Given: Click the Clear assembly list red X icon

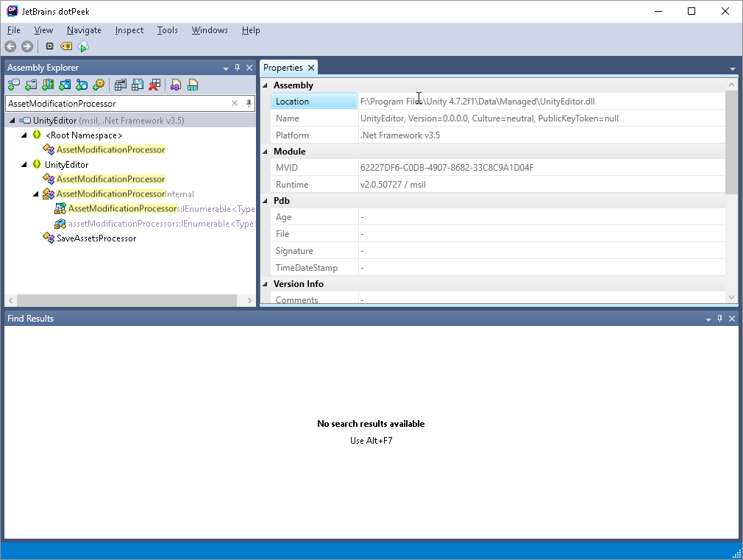Looking at the screenshot, I should tap(154, 85).
